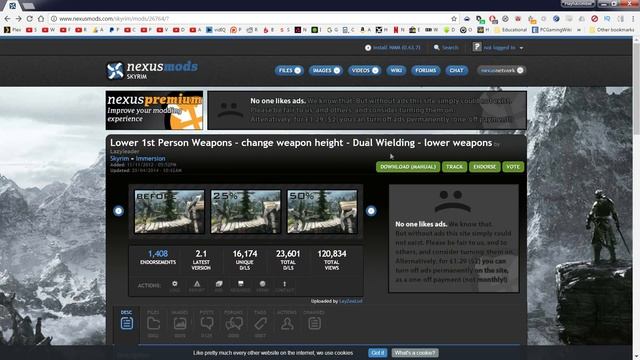Screen dimensions: 640x360
Task: Open the uploader LazyZeeLiet profile link
Action: (x=351, y=301)
